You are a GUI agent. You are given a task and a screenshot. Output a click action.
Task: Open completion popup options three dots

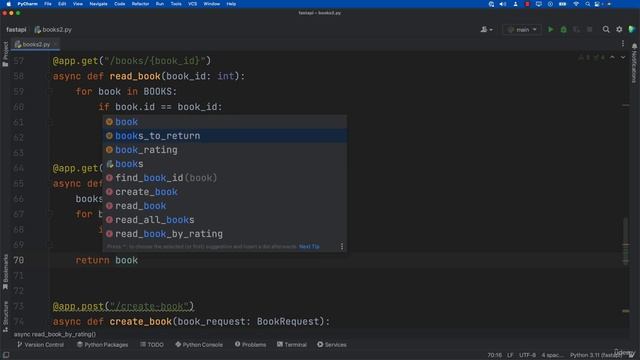342,247
